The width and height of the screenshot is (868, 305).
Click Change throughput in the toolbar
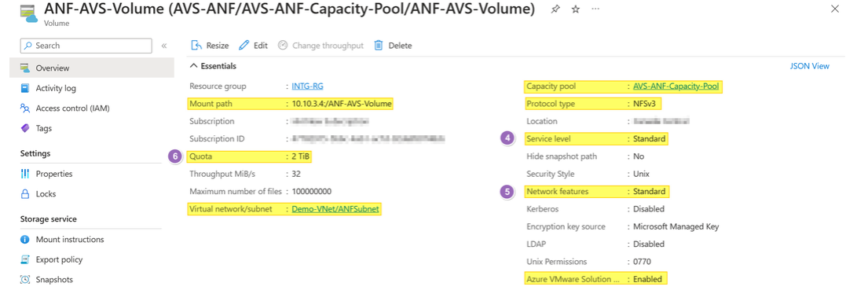click(x=320, y=46)
